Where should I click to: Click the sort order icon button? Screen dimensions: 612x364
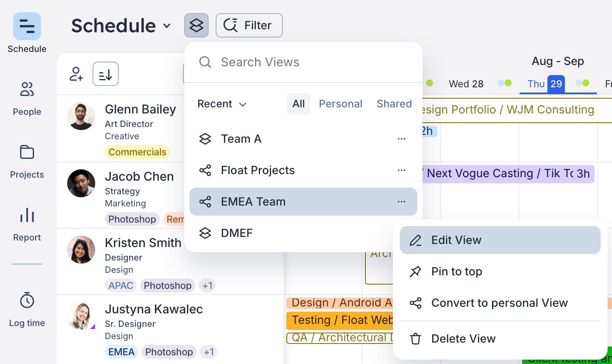(106, 74)
